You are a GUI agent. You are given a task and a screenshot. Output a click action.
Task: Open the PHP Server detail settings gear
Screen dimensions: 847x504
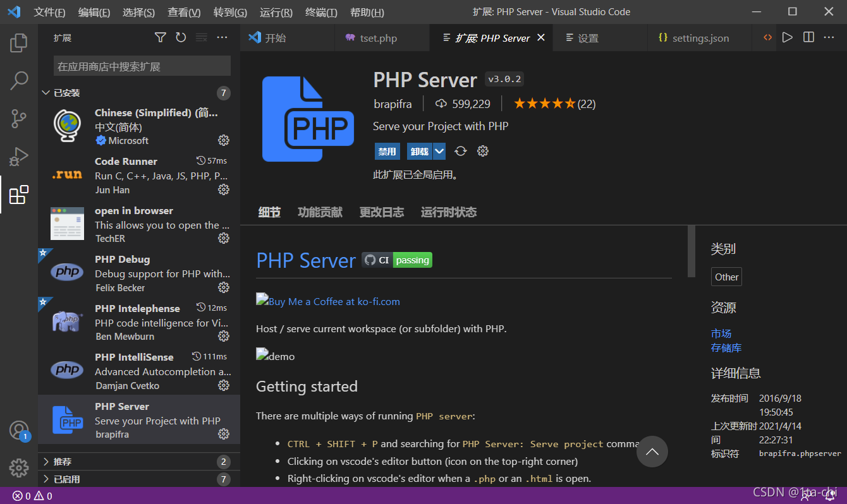coord(483,151)
